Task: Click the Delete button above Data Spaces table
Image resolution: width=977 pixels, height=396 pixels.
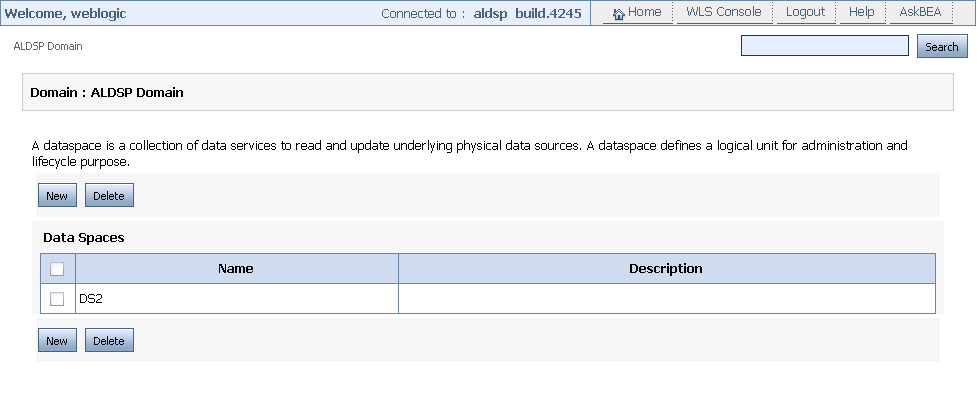Action: pos(109,196)
